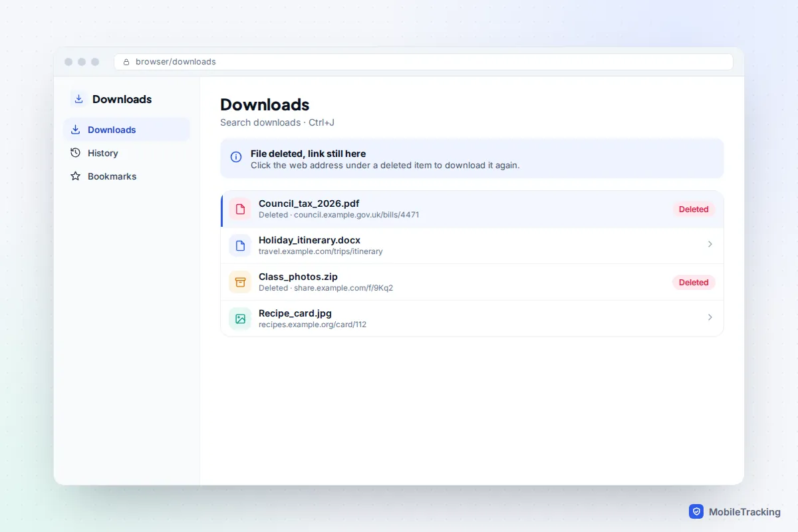Screen dimensions: 798x532
Task: Click the Downloads logo icon in sidebar header
Action: 78,99
